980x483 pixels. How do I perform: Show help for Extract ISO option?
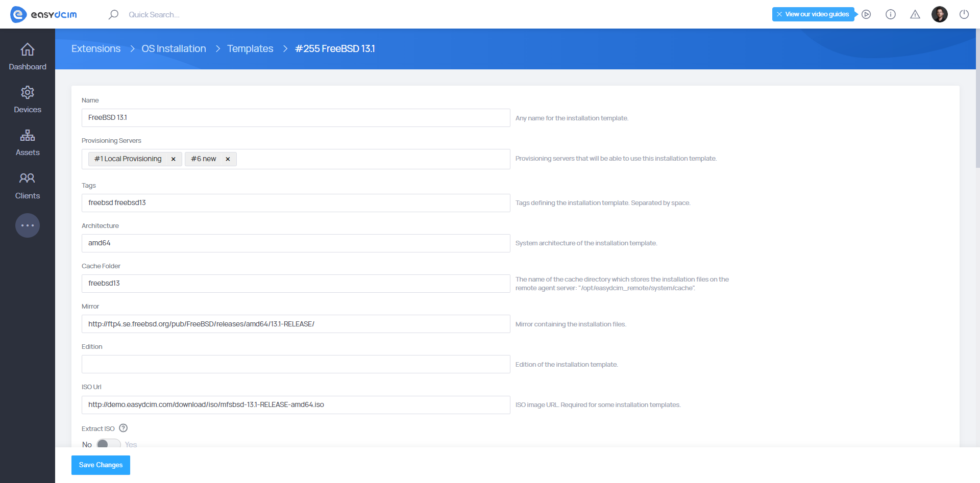click(x=123, y=428)
